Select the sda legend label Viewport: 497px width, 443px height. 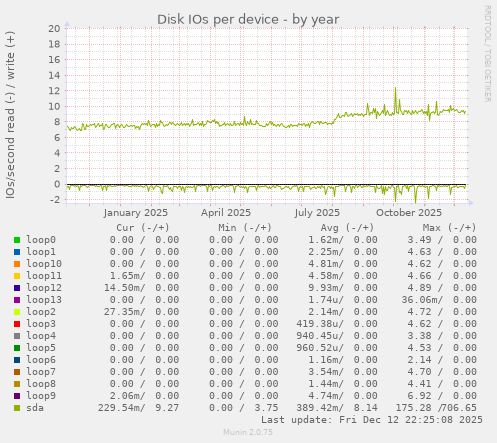pos(35,408)
